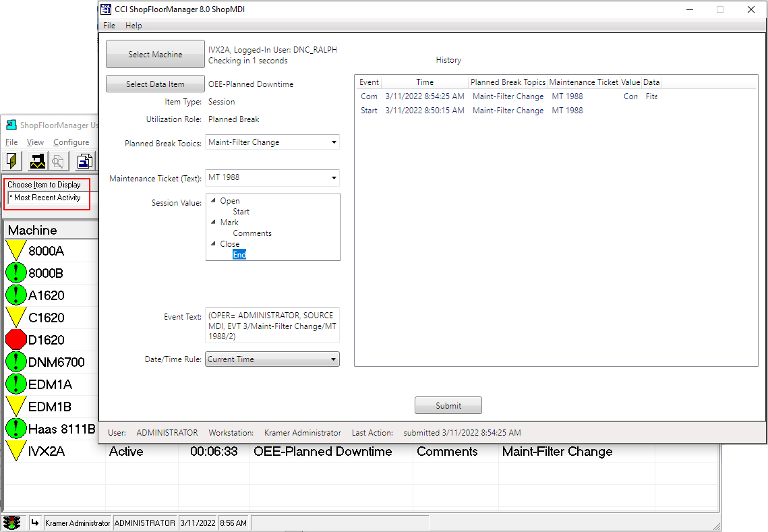Click the Event column header in History

pos(368,82)
